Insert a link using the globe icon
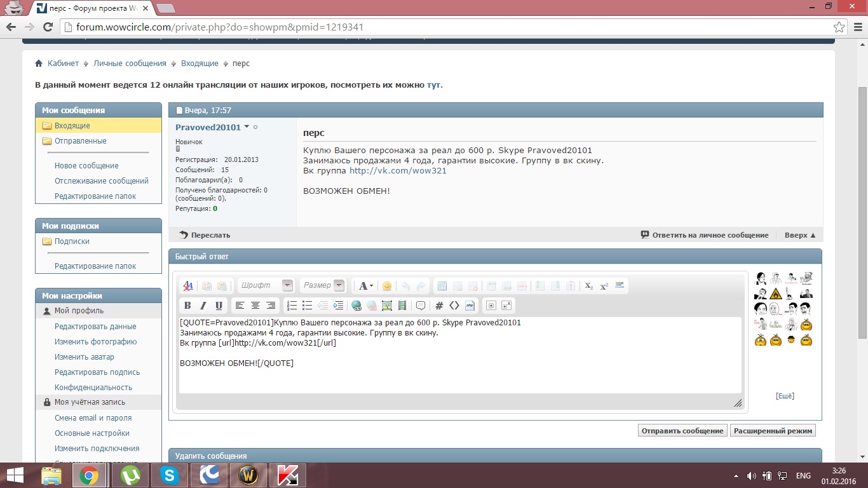The height and width of the screenshot is (488, 868). click(x=356, y=306)
